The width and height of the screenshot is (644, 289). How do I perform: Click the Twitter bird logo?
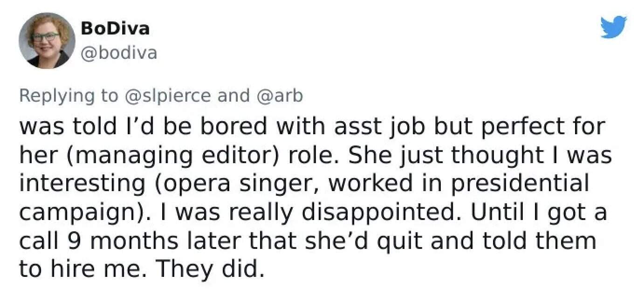613,26
